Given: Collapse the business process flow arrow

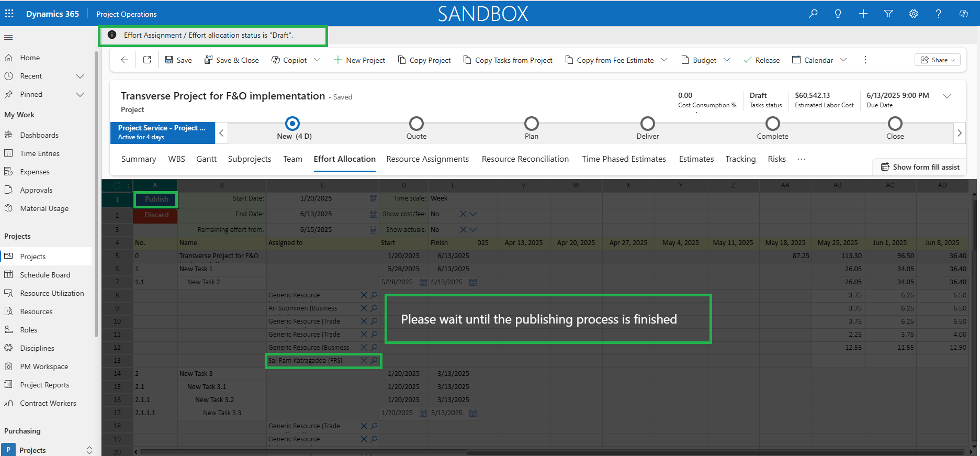Looking at the screenshot, I should 221,133.
